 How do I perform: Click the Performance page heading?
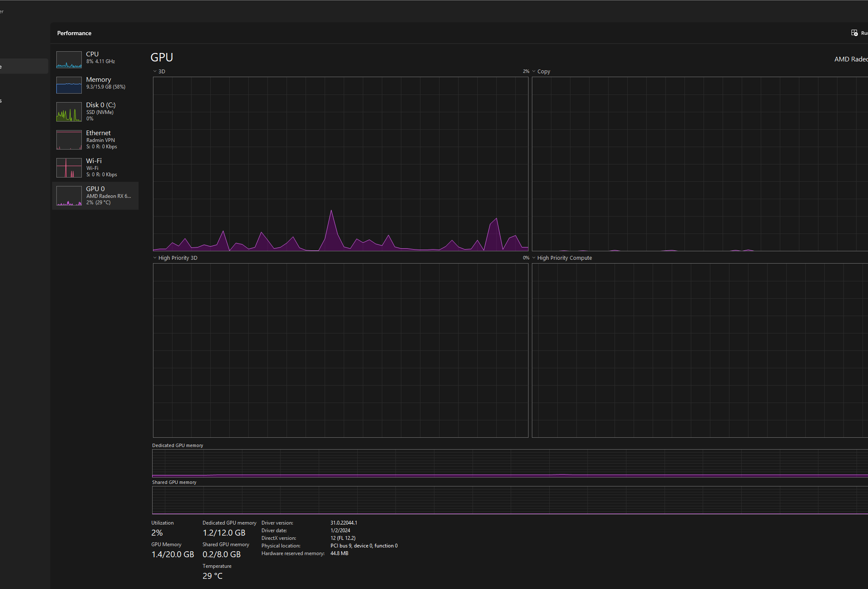[74, 33]
